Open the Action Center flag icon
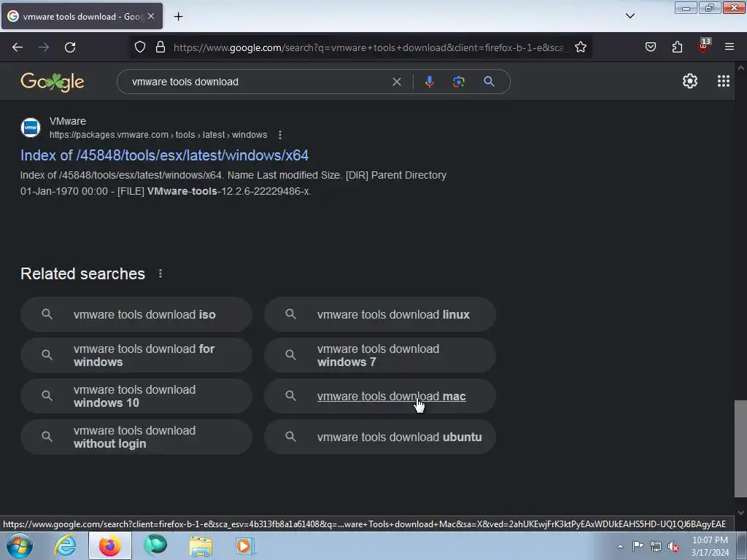Screen dimensions: 747x560 coord(638,546)
